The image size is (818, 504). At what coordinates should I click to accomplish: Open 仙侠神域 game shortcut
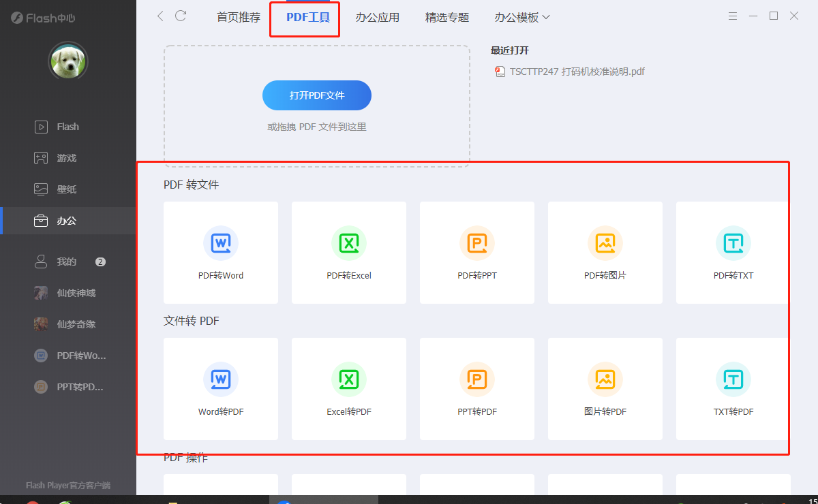pyautogui.click(x=68, y=293)
